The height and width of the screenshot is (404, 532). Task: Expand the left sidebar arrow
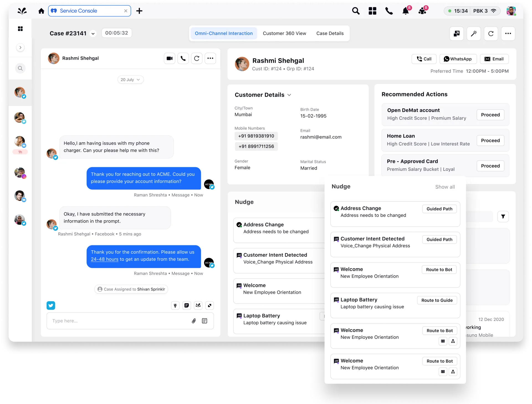(20, 48)
